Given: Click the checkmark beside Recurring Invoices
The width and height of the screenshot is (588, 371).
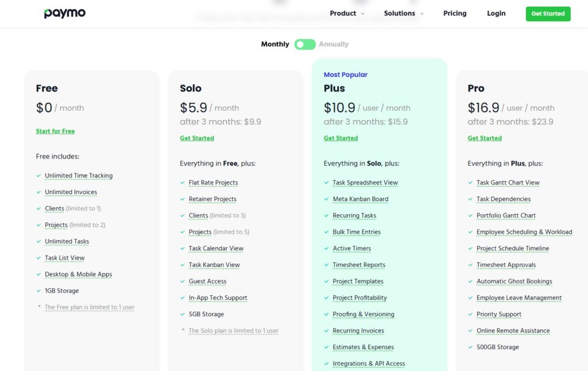Looking at the screenshot, I should pos(326,331).
